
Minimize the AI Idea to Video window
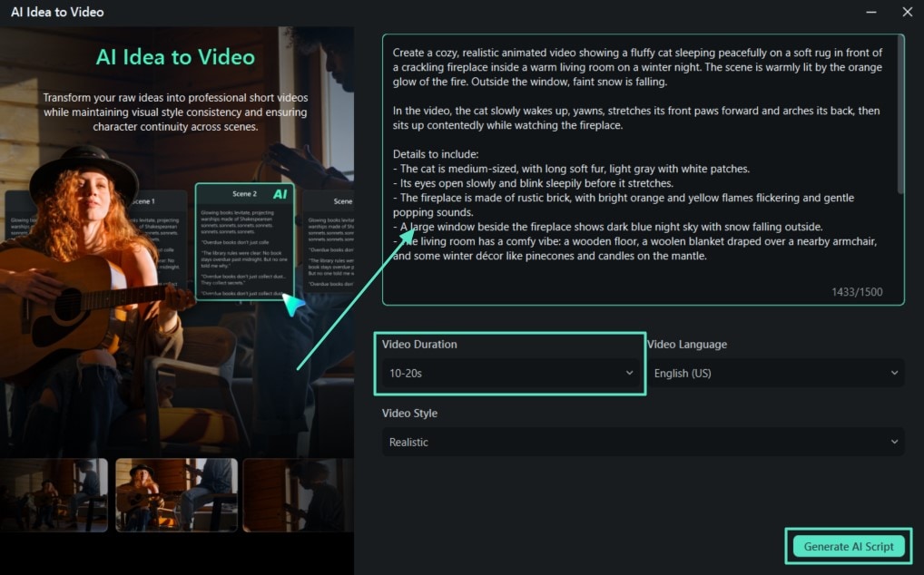[x=871, y=12]
